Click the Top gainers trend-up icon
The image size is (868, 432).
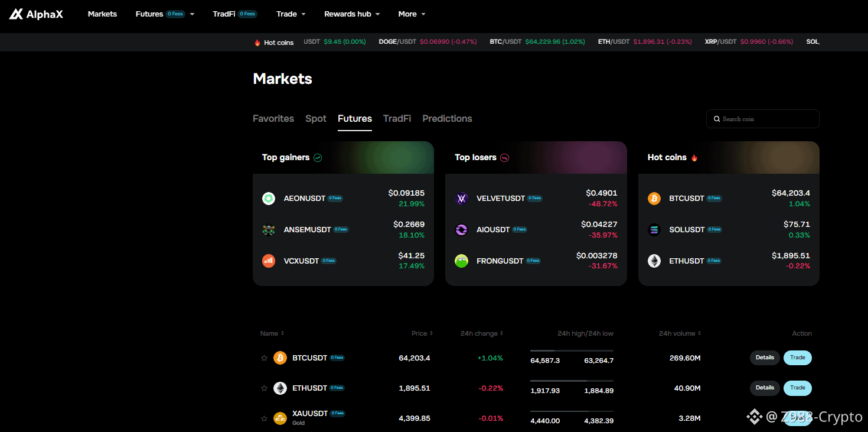[318, 158]
